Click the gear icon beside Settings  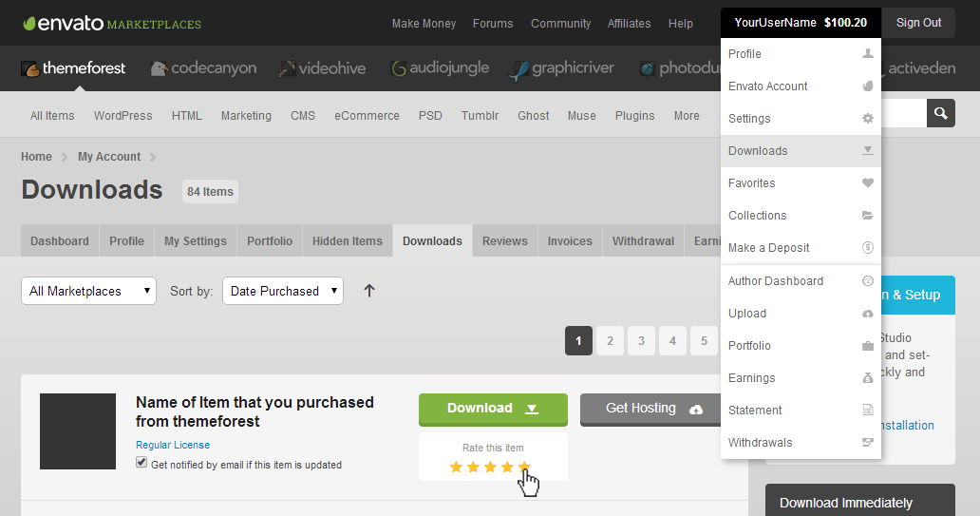click(868, 118)
